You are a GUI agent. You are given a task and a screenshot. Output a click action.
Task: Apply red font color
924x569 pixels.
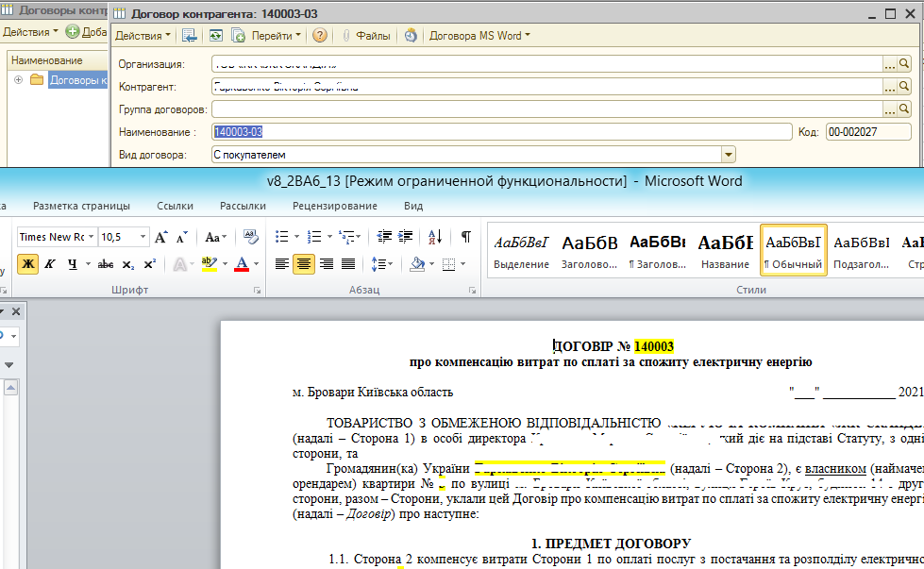[242, 263]
